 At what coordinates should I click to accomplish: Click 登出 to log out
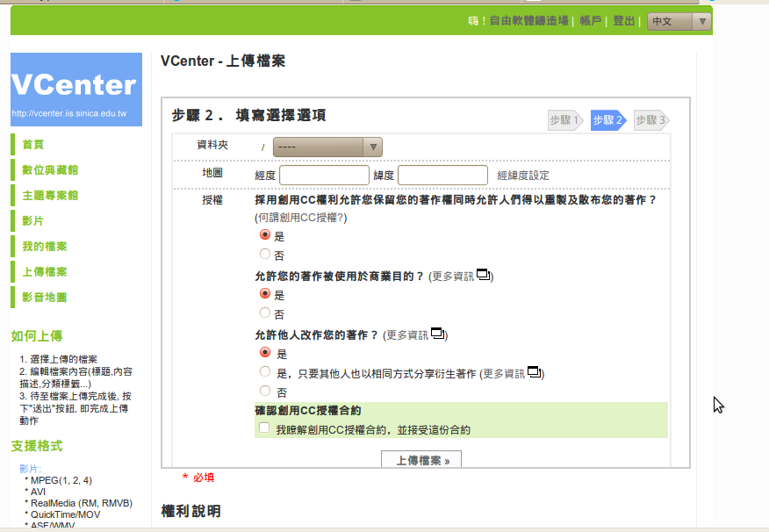coord(624,21)
